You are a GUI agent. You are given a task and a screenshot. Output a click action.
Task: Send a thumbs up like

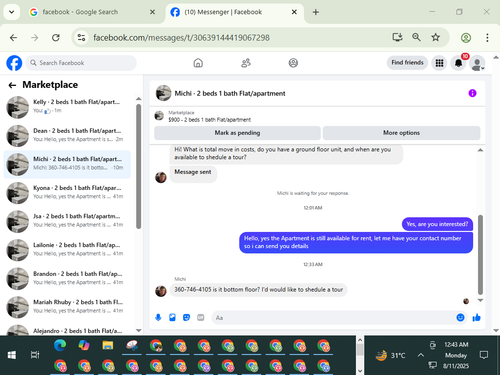[477, 317]
